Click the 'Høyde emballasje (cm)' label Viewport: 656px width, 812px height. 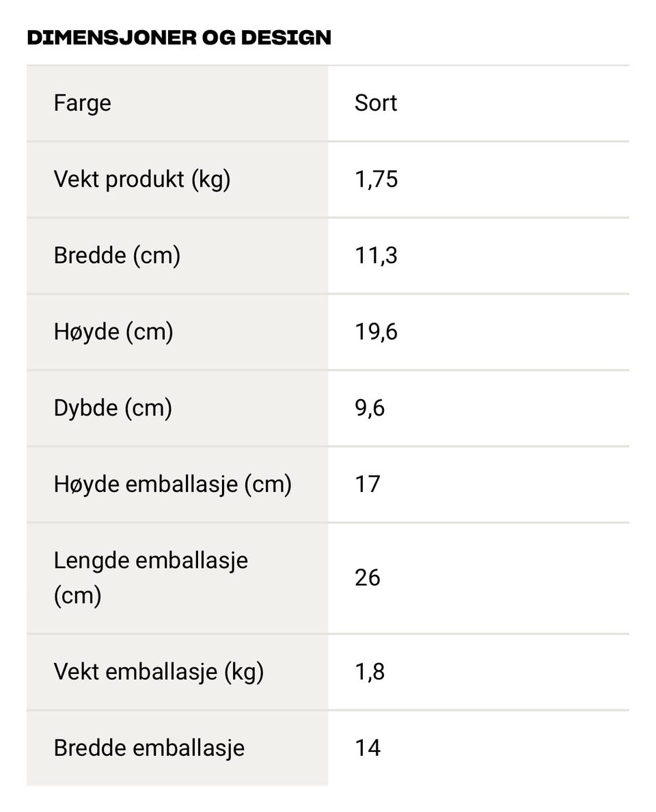click(x=173, y=485)
